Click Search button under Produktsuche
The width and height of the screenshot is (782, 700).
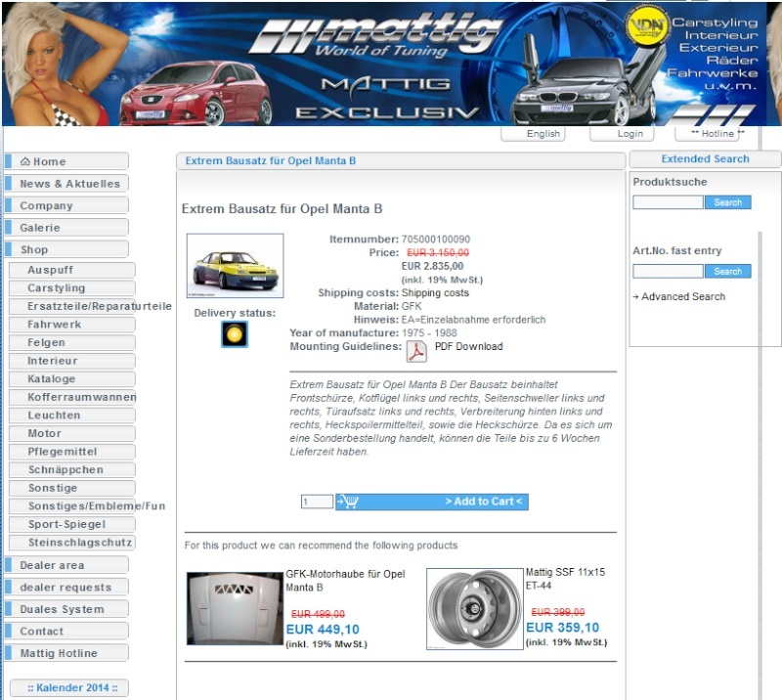727,202
